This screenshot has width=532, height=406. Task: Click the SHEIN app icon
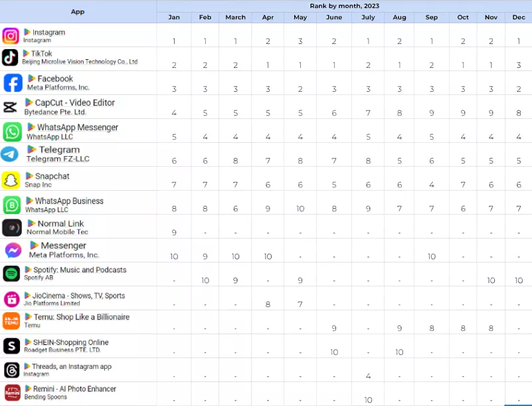(x=11, y=346)
